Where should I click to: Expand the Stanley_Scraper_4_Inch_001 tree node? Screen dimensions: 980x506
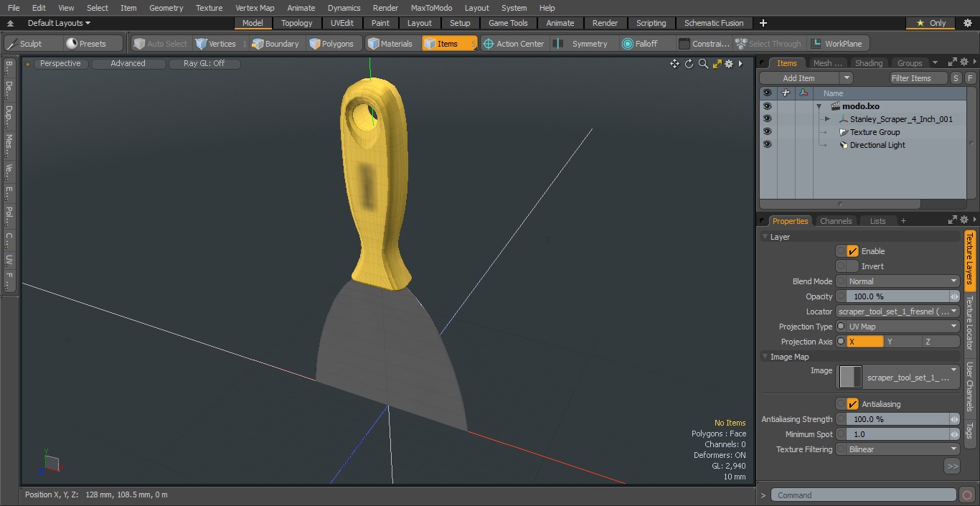pos(827,119)
